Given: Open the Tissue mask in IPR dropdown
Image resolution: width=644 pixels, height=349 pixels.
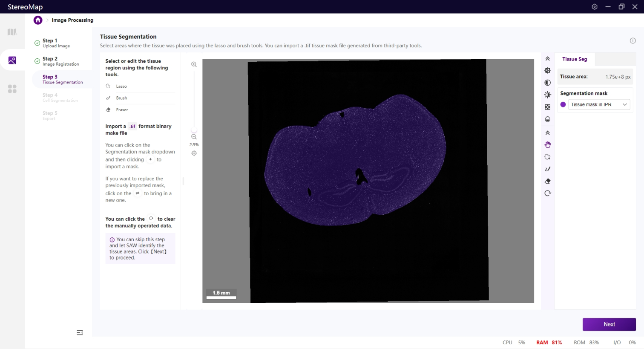Looking at the screenshot, I should 599,104.
